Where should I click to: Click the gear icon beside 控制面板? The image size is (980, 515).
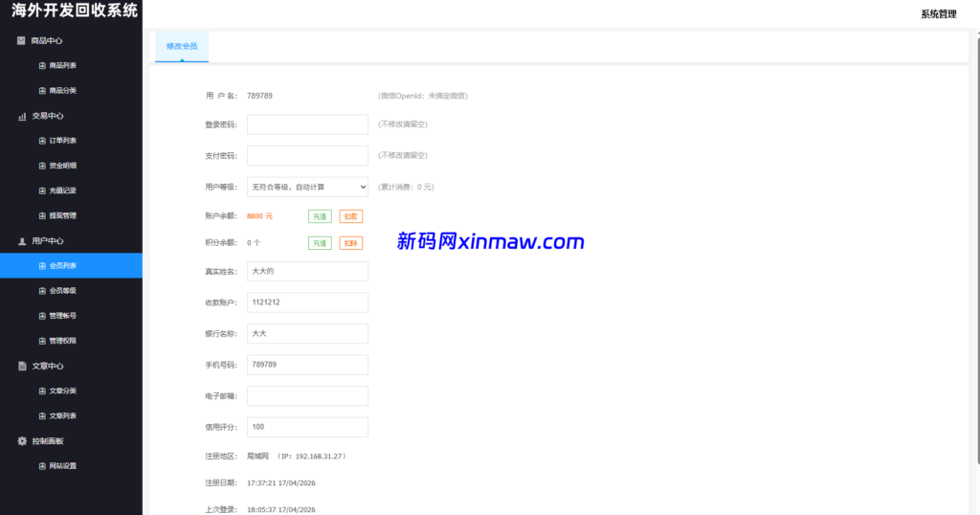click(22, 441)
